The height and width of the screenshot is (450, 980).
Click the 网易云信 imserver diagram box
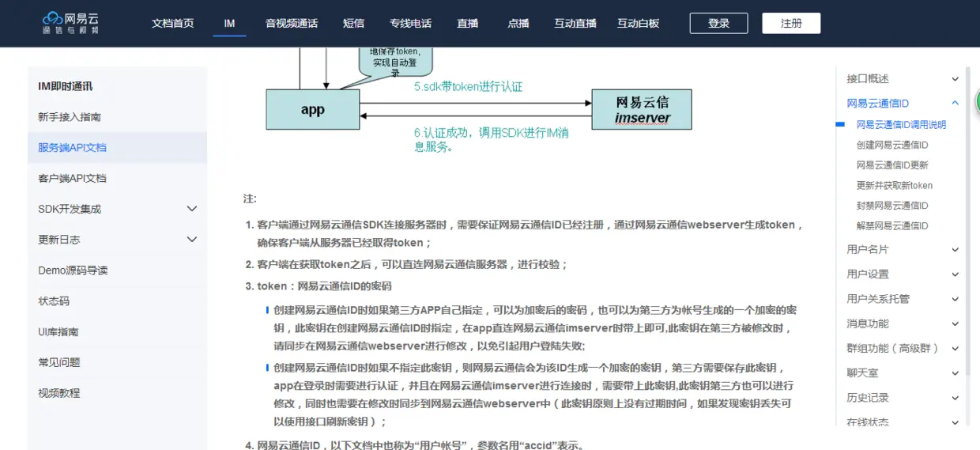point(642,110)
